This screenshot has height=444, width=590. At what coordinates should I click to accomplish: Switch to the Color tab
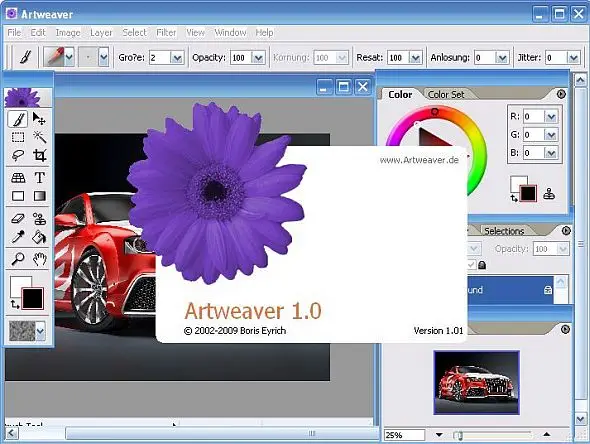click(x=400, y=94)
